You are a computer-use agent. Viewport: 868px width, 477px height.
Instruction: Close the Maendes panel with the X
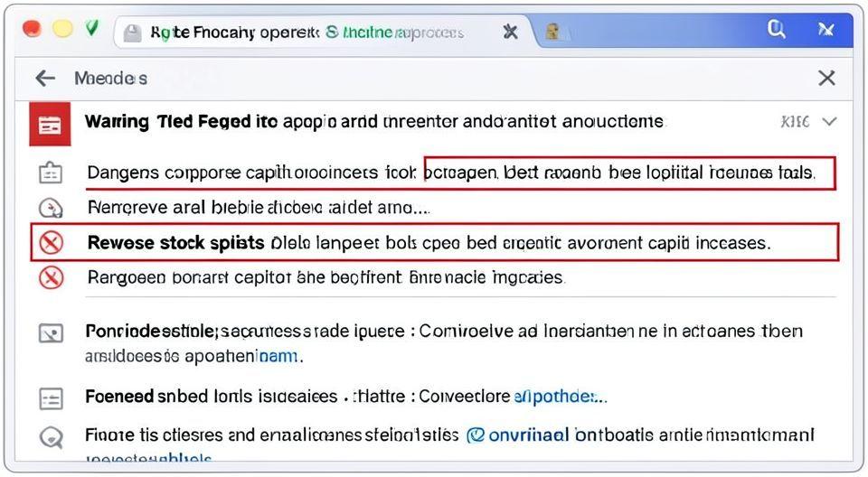[x=826, y=79]
